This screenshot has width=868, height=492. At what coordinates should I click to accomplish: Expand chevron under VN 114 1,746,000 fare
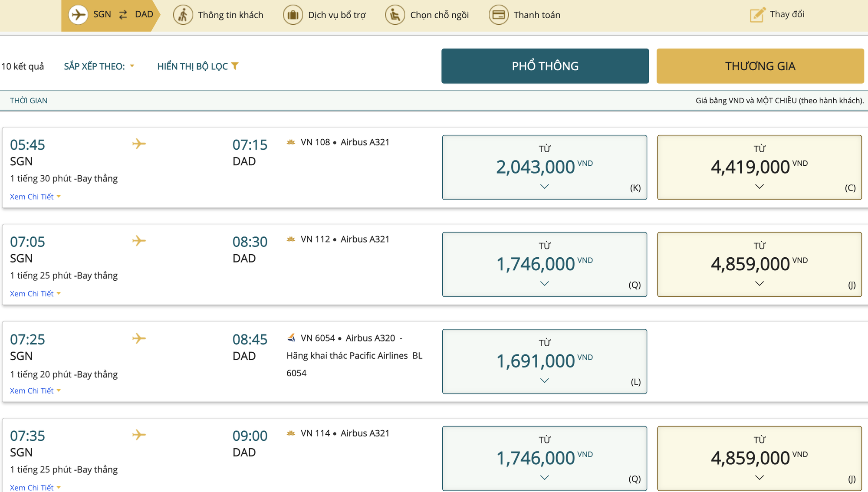point(545,478)
